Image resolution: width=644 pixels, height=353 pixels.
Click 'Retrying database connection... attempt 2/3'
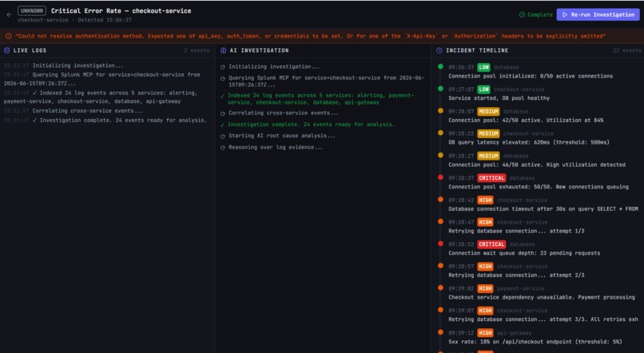(x=516, y=276)
